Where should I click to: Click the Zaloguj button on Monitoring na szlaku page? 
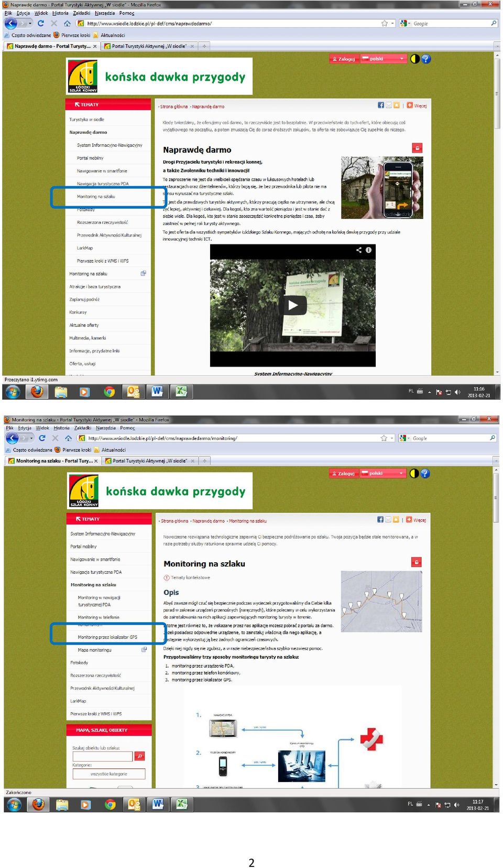tap(343, 473)
